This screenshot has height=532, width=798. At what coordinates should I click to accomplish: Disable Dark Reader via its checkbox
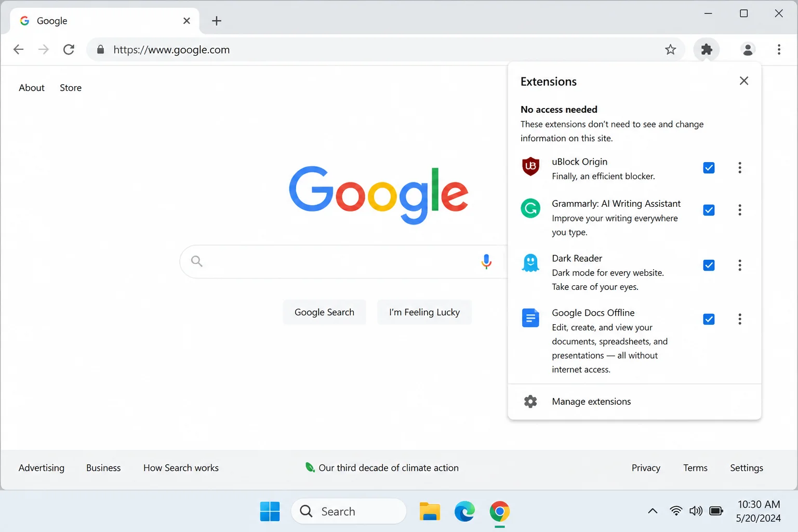(x=709, y=265)
